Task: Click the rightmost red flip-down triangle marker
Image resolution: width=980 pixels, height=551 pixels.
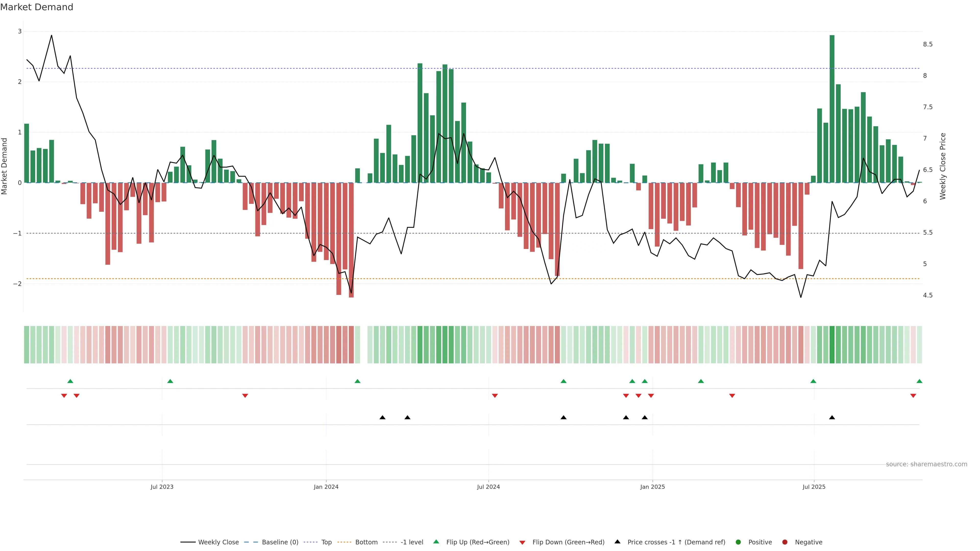Action: pos(913,396)
